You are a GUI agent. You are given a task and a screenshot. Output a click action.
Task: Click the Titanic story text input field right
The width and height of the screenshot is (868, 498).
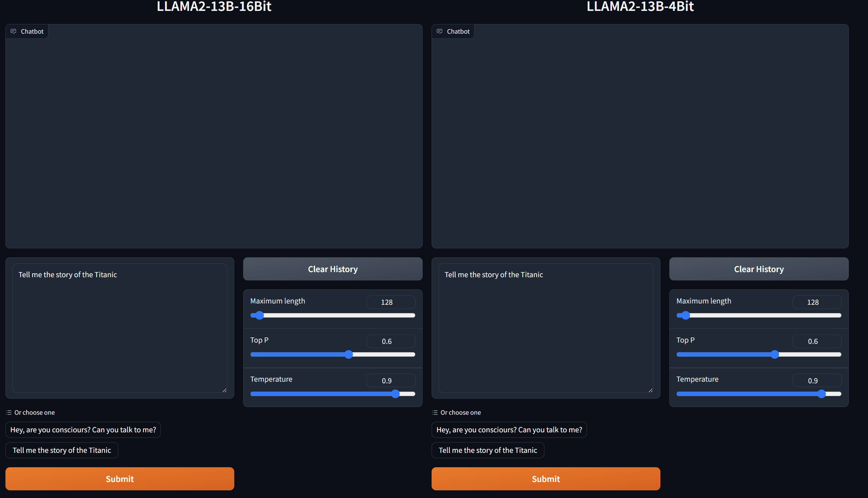(544, 328)
